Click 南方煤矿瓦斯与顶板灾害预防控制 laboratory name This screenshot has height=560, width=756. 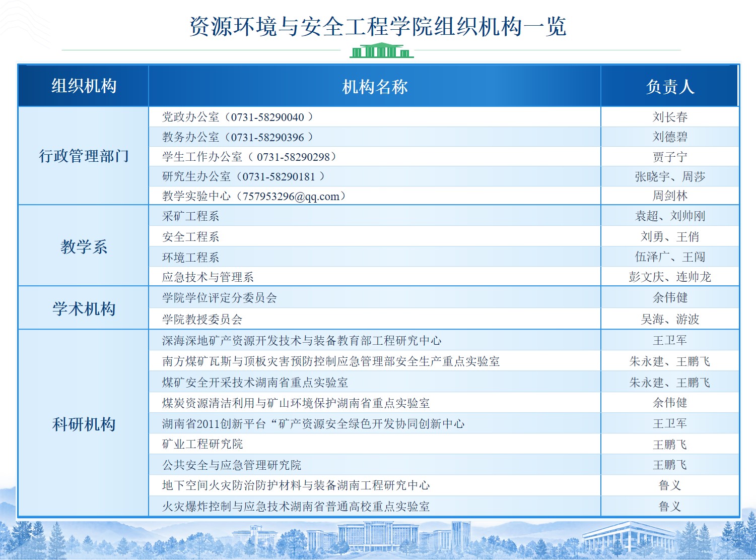(x=331, y=361)
